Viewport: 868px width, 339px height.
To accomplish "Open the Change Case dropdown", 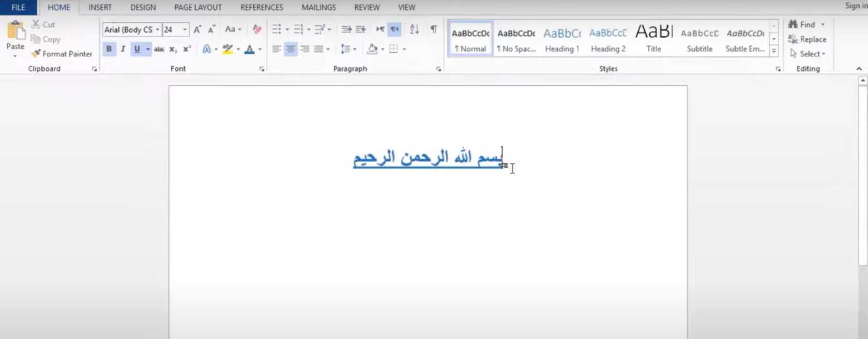I will [233, 29].
